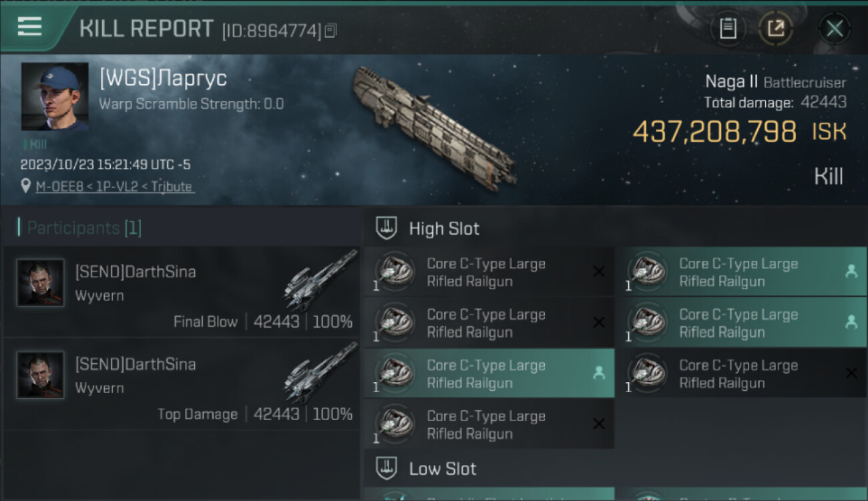View victim Ларгус's portrait
This screenshot has width=868, height=501.
[x=55, y=96]
